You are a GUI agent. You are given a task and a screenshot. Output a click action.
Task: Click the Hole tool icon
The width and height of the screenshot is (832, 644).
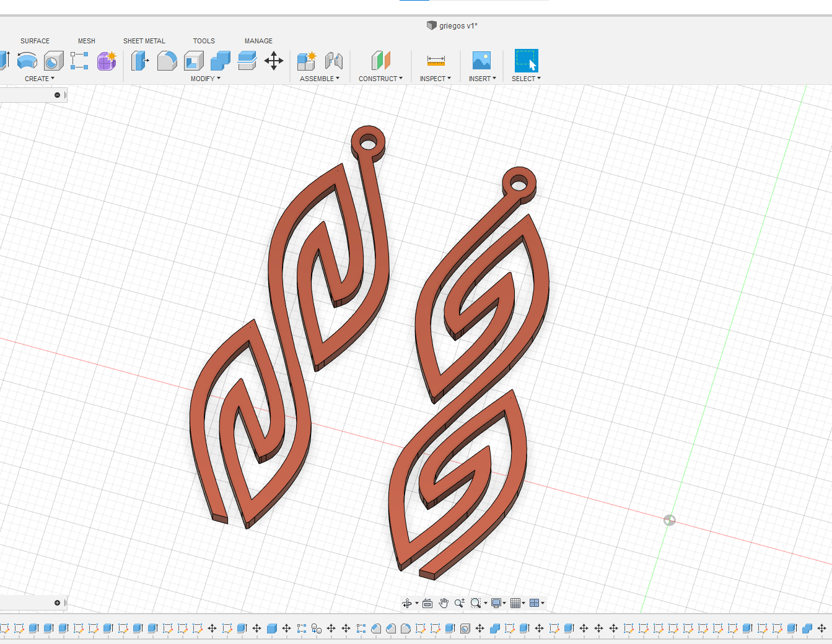point(54,61)
